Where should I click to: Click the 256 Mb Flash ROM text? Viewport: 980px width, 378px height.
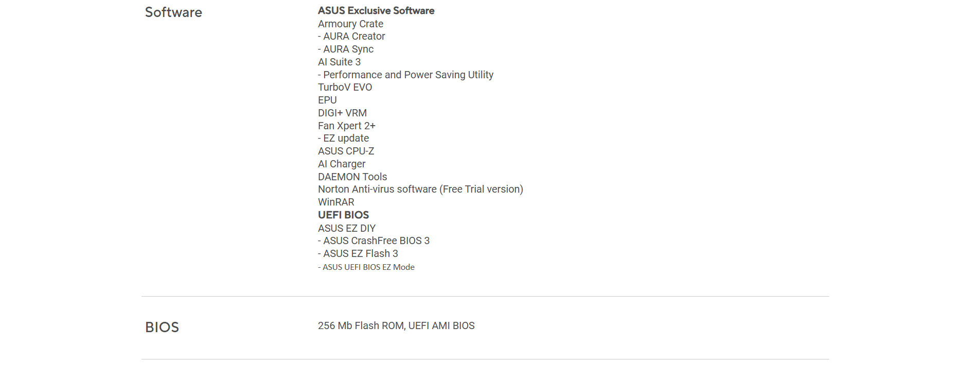tap(361, 325)
